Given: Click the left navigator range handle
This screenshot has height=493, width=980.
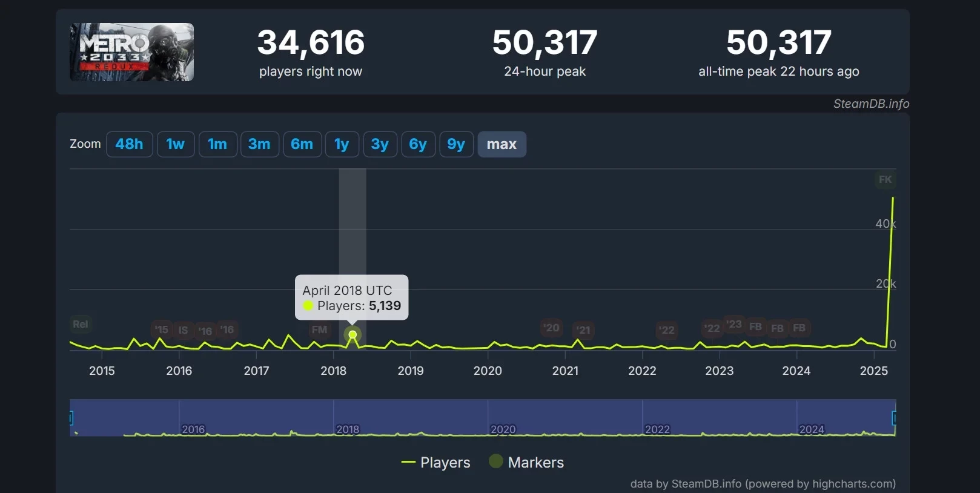Looking at the screenshot, I should coord(71,418).
